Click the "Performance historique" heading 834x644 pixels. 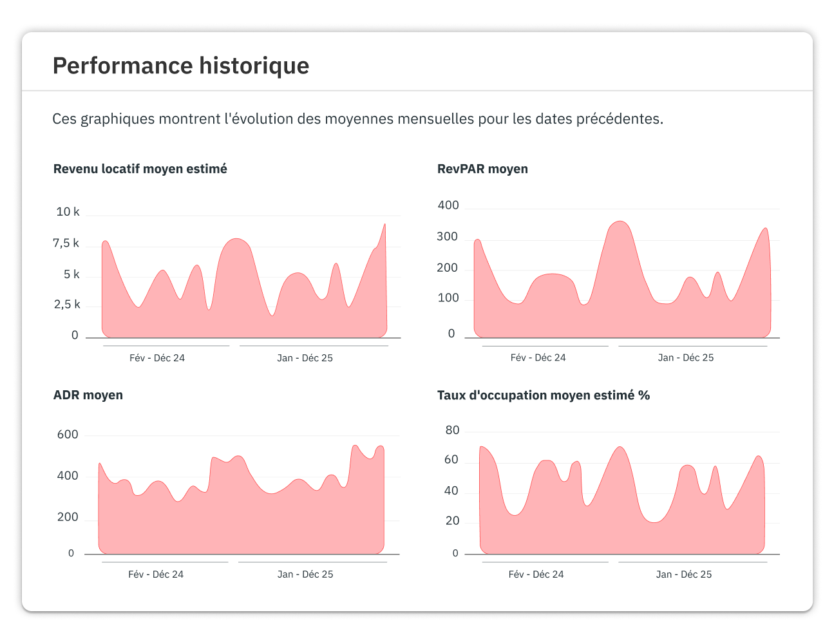[181, 66]
